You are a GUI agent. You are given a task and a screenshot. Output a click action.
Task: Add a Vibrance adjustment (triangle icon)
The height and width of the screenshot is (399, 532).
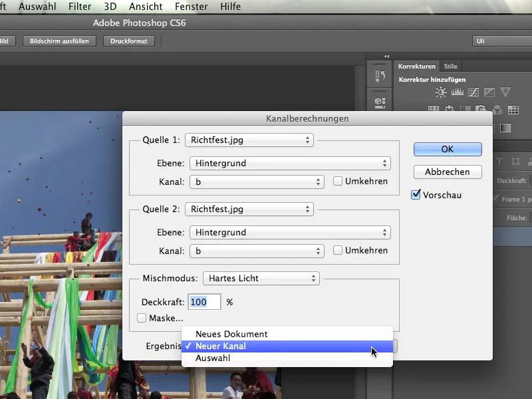pyautogui.click(x=505, y=92)
